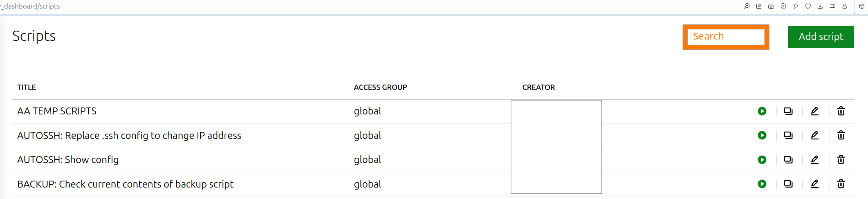
Task: Sort by TITLE column header
Action: (x=27, y=87)
